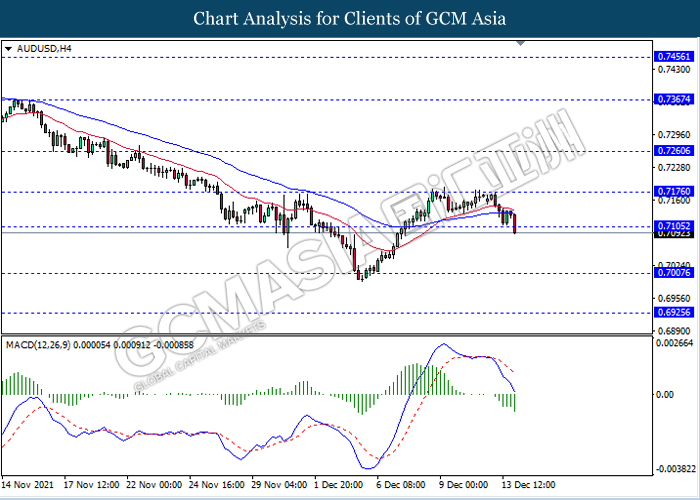Select the 0.73674 price level label
The image size is (700, 500).
674,100
